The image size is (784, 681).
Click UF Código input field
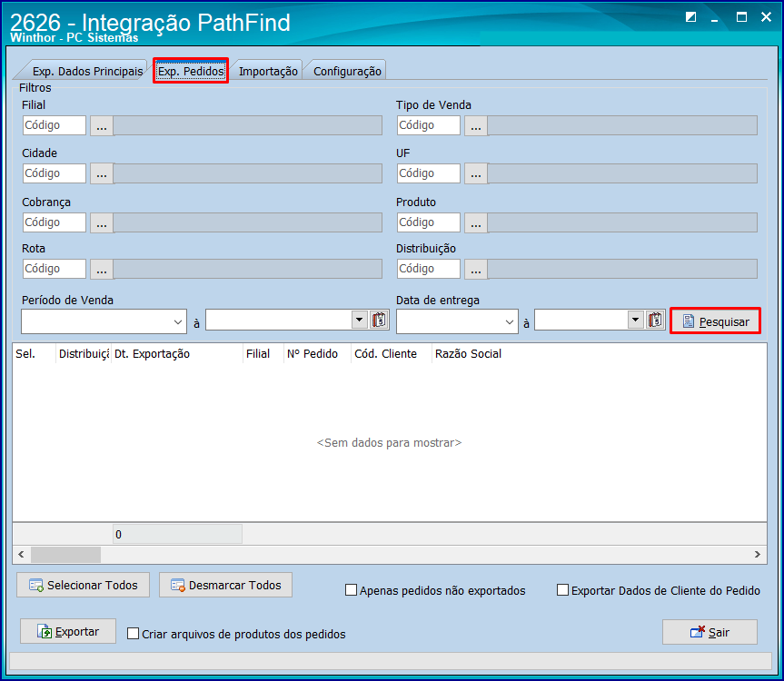point(429,173)
